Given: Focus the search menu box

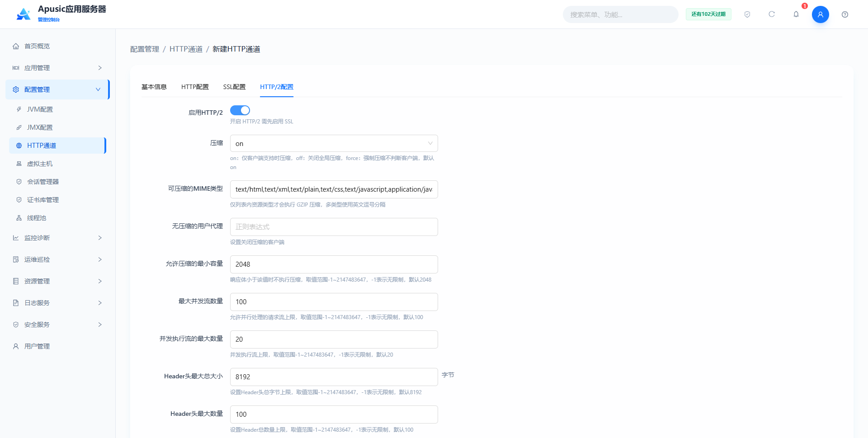Looking at the screenshot, I should (x=620, y=14).
